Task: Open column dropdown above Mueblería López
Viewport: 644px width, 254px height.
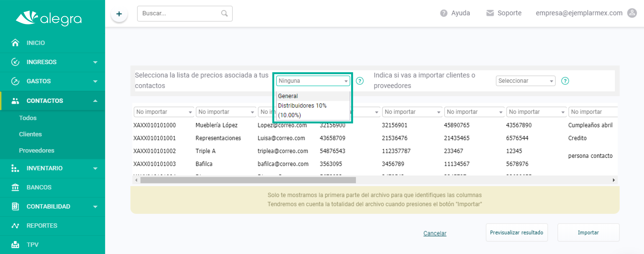Action: pos(226,112)
